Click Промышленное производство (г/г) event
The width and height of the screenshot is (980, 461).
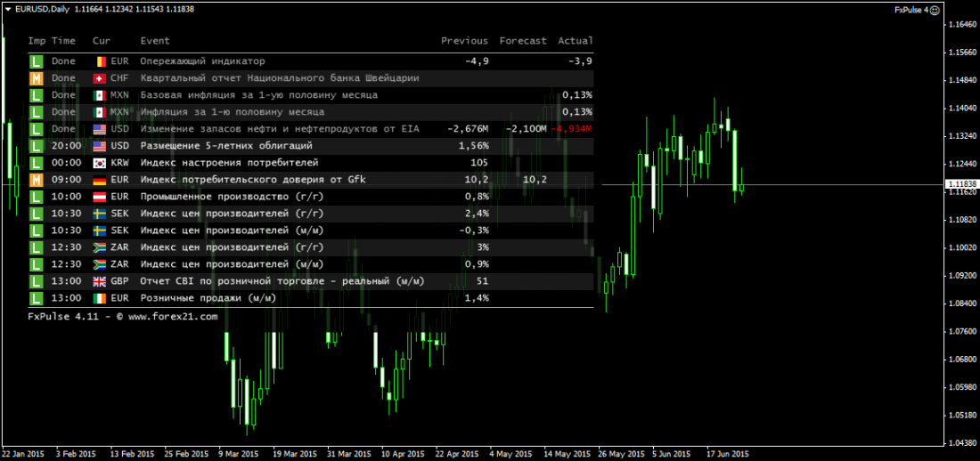pyautogui.click(x=232, y=197)
